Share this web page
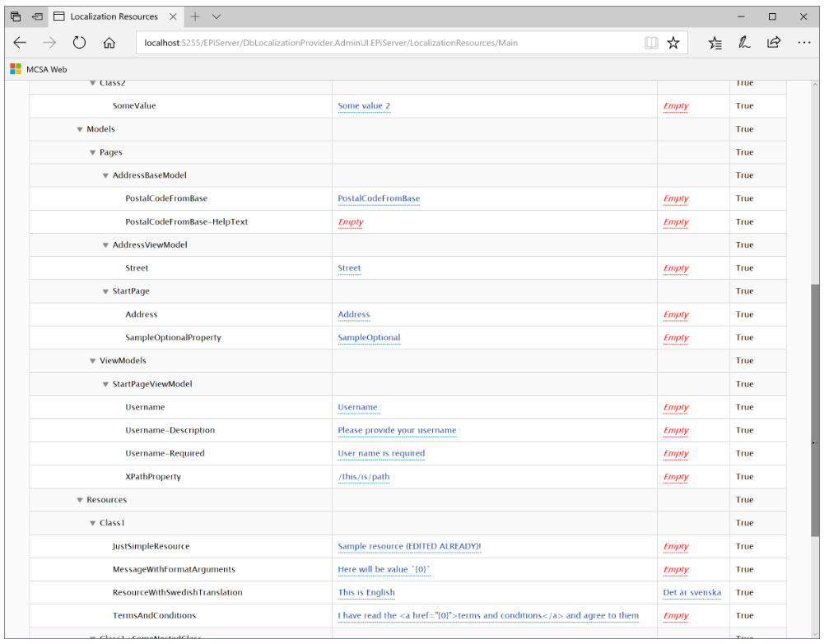 tap(774, 42)
